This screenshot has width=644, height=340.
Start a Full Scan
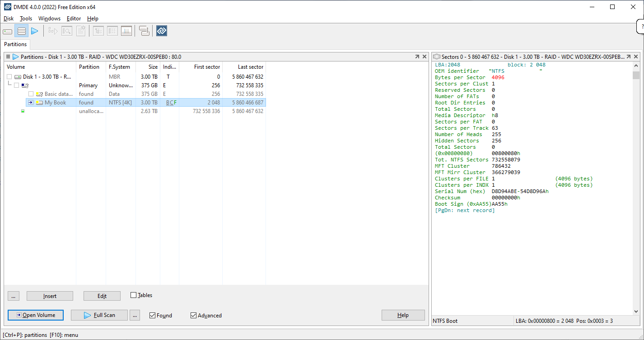click(x=99, y=315)
